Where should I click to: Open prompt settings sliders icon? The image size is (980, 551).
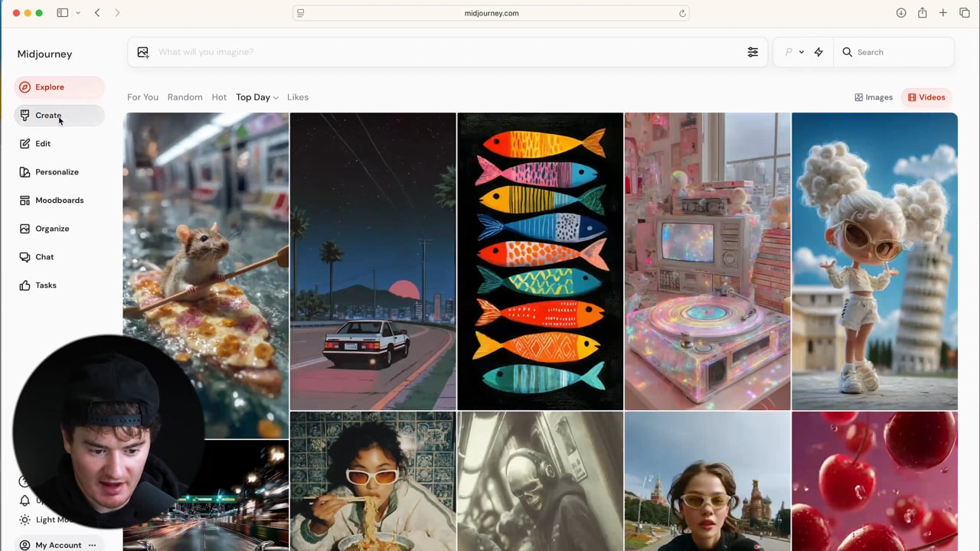pos(753,52)
